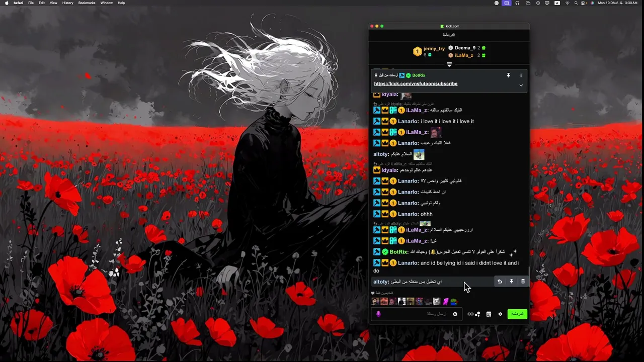Pin altoty's hovered message
Image resolution: width=644 pixels, height=362 pixels.
point(511,282)
